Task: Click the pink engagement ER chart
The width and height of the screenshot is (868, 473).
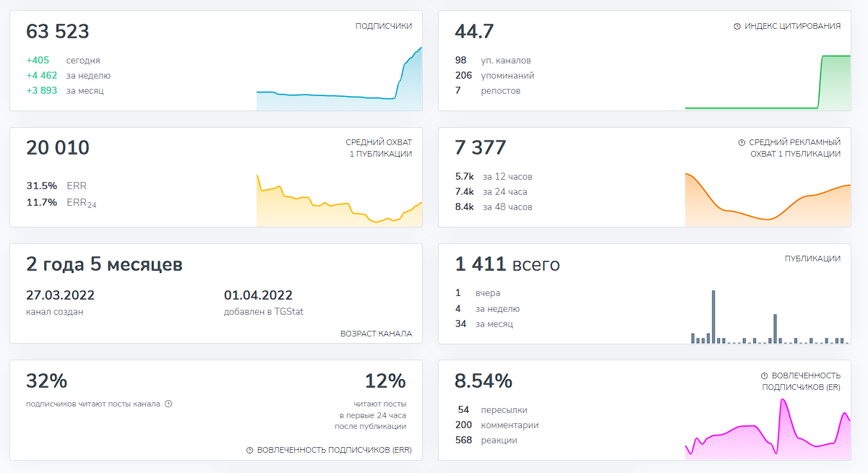Action: tap(768, 429)
